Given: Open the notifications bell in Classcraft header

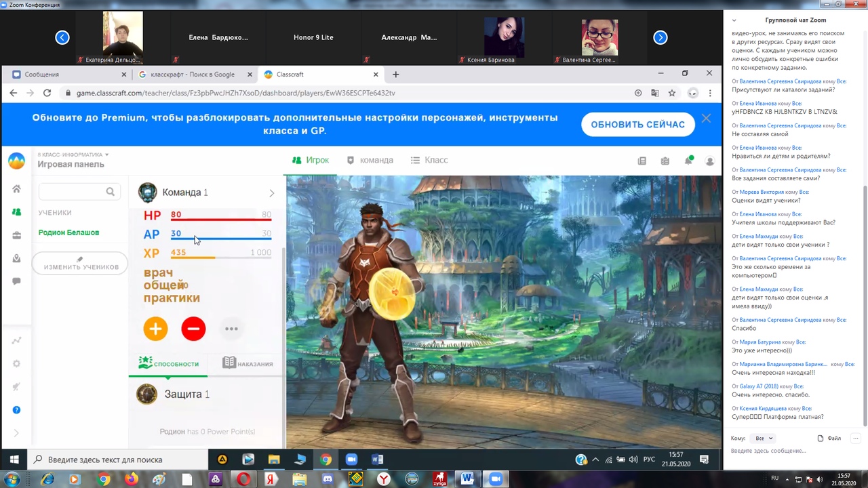Looking at the screenshot, I should tap(688, 161).
